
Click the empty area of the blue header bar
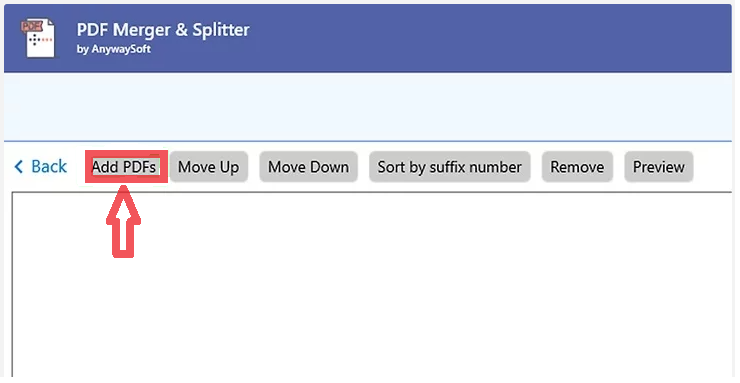coord(491,39)
